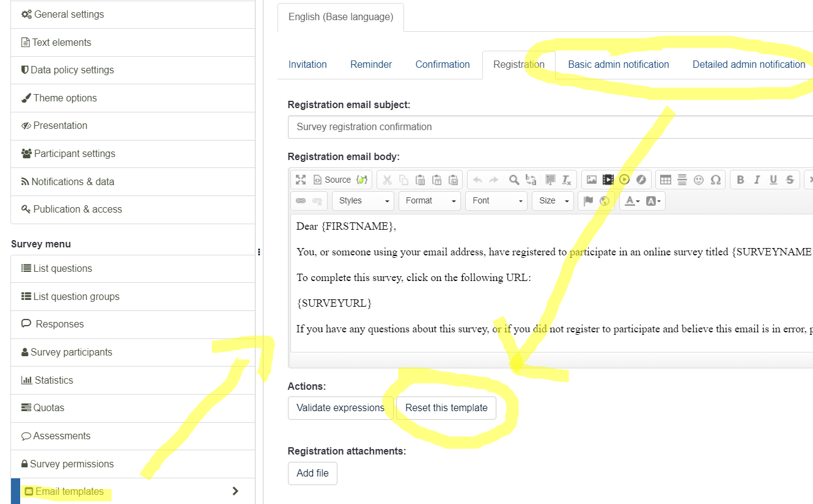Viewport: 813px width, 504px height.
Task: Click the Reset this template button
Action: coord(446,407)
